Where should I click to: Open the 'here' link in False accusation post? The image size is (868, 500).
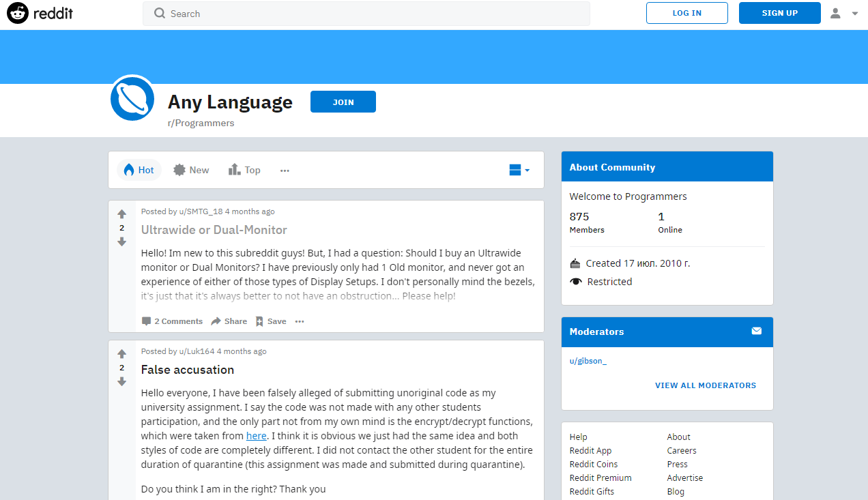click(x=256, y=436)
